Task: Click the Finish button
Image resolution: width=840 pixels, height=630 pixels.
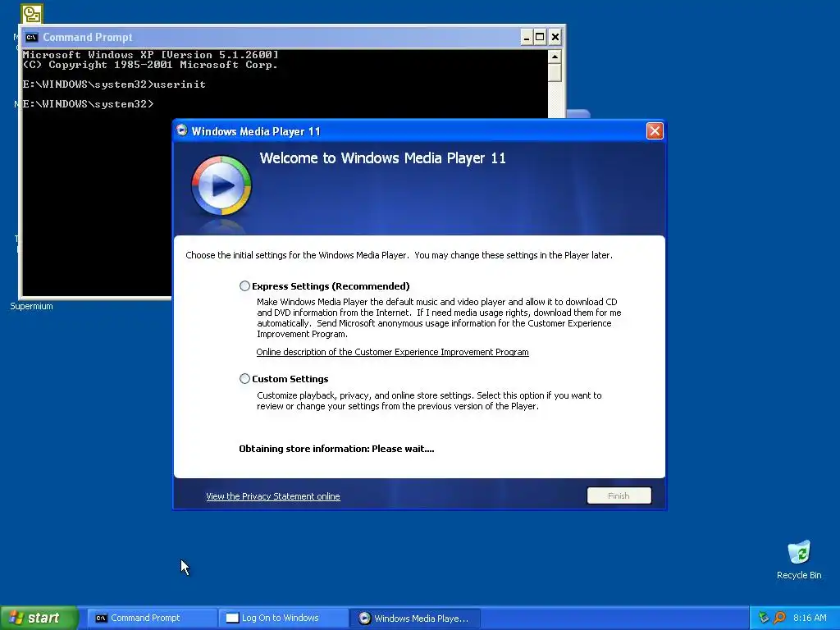Action: click(x=619, y=495)
